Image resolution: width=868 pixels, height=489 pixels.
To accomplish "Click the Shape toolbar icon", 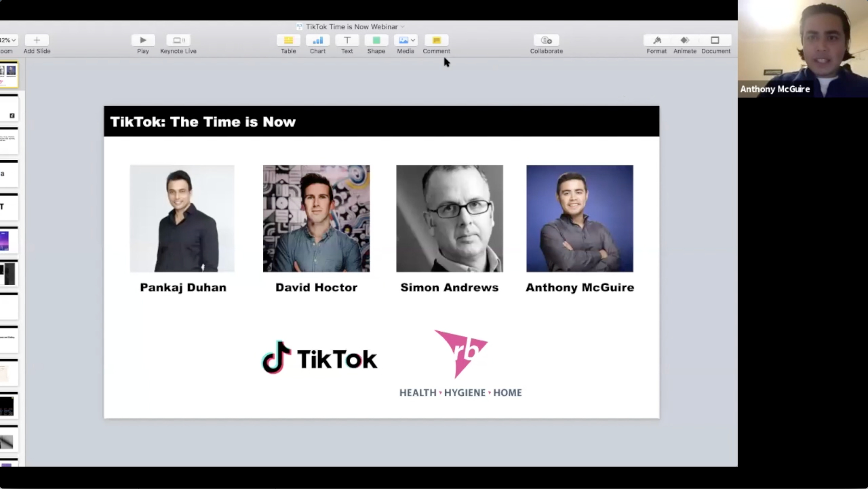I will pyautogui.click(x=376, y=40).
